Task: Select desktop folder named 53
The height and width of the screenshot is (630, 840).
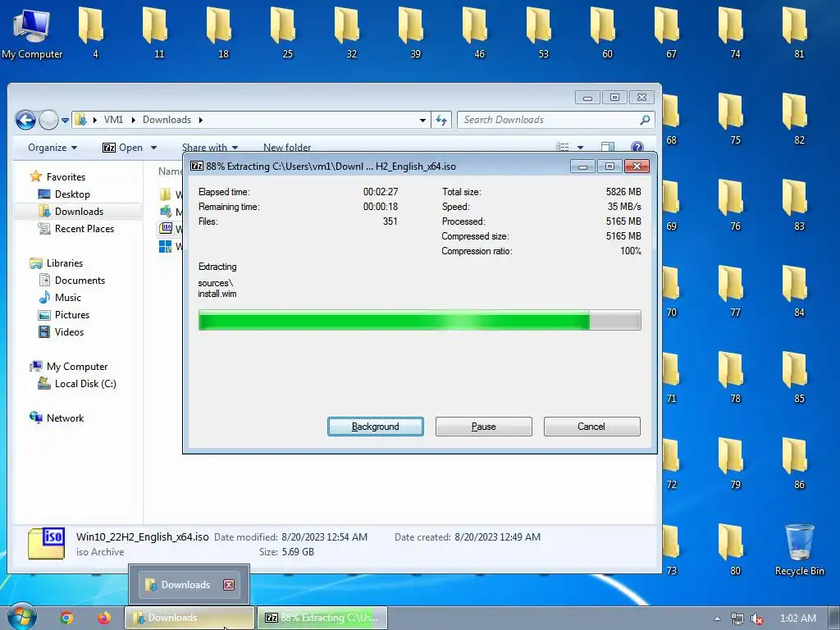Action: pyautogui.click(x=543, y=33)
